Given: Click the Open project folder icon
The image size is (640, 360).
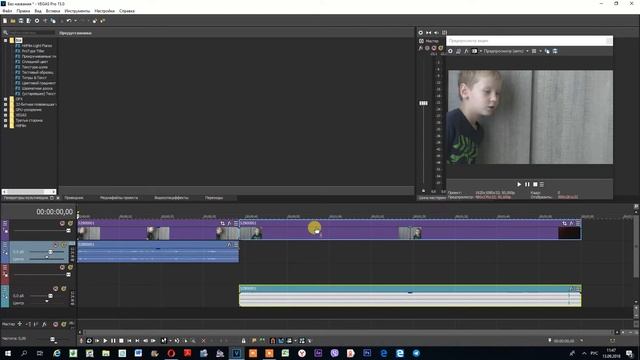Looking at the screenshot, I should coord(13,20).
